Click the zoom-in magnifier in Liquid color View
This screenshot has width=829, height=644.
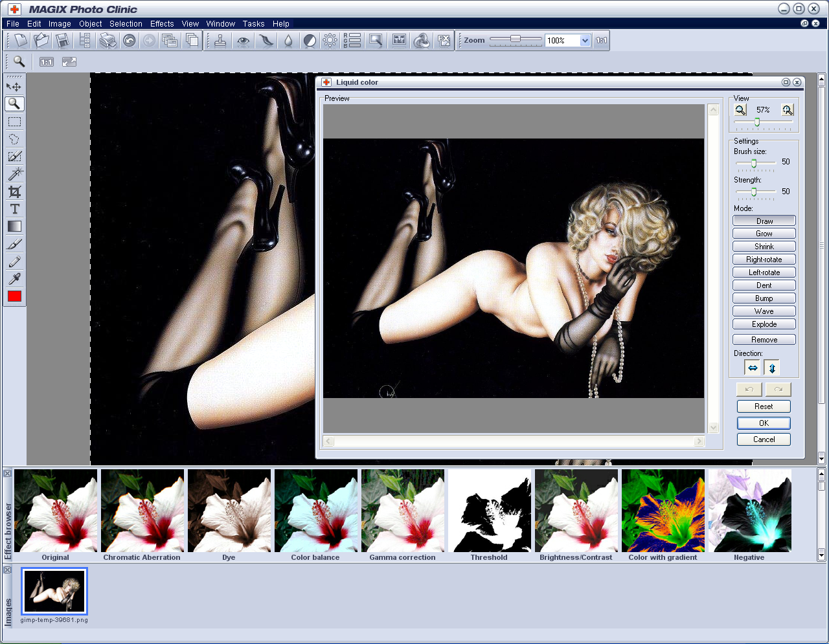pos(787,110)
